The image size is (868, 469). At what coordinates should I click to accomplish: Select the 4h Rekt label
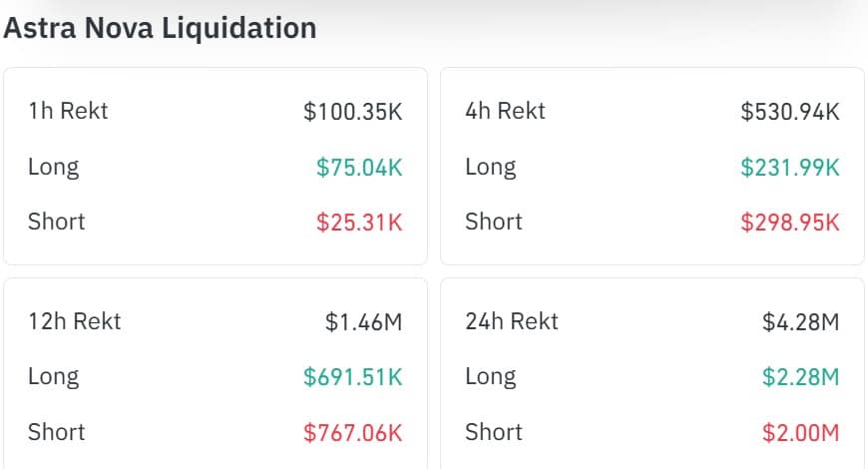pos(505,111)
